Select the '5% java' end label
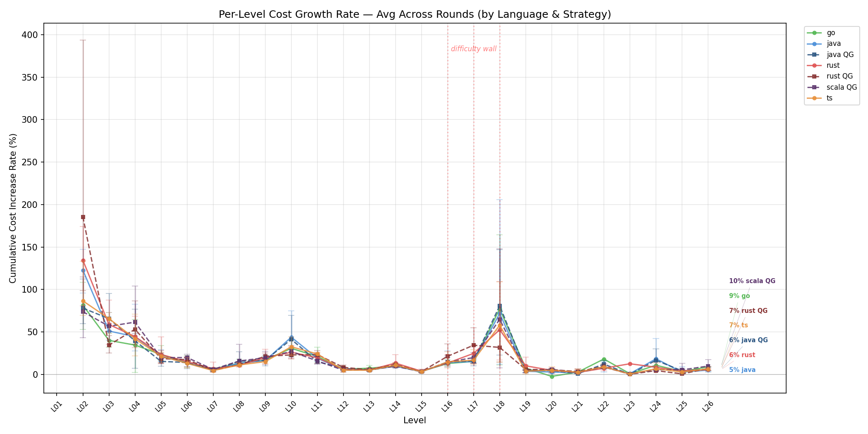This screenshot has height=434, width=868. click(x=742, y=370)
